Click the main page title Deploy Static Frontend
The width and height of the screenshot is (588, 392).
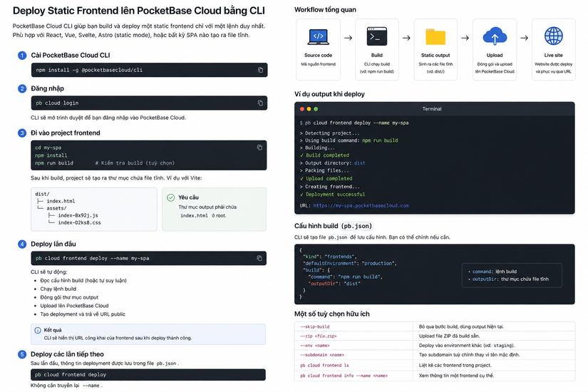[x=139, y=11]
